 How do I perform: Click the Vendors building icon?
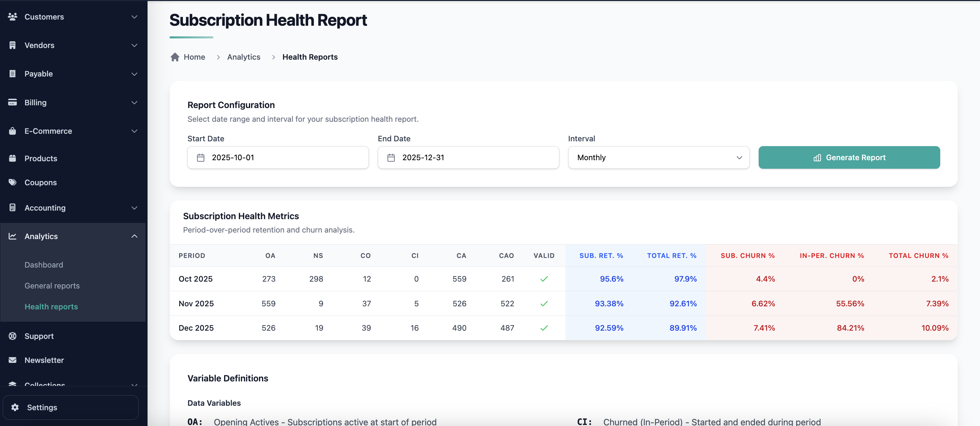[13, 45]
